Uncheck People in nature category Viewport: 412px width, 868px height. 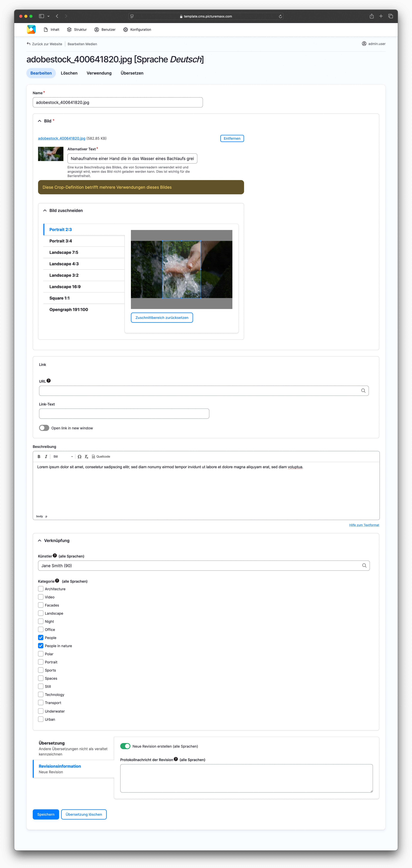coord(41,646)
